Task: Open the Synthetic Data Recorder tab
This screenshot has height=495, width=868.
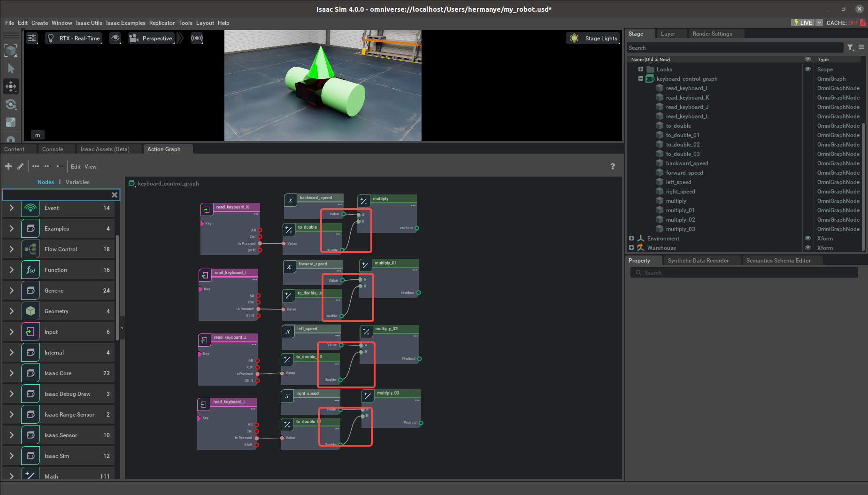Action: pyautogui.click(x=698, y=260)
